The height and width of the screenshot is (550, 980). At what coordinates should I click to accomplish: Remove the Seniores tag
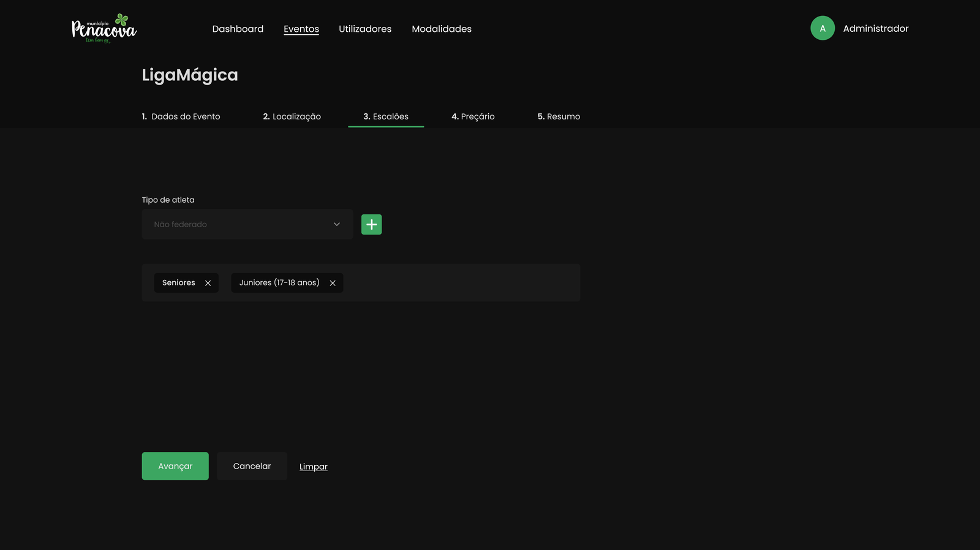(x=208, y=283)
